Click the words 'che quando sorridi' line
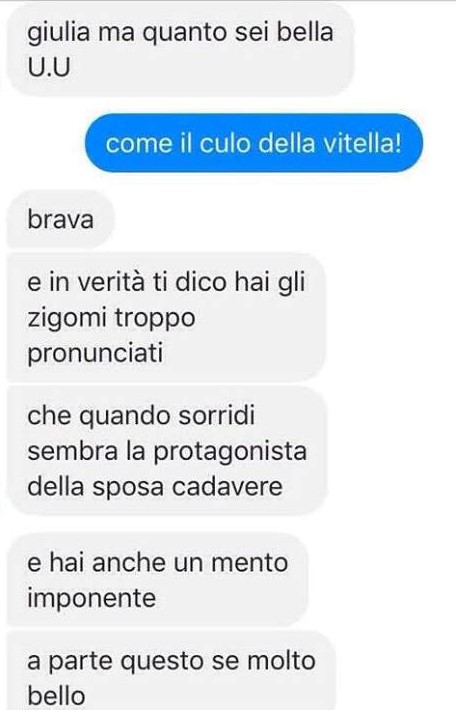The height and width of the screenshot is (710, 456). [141, 417]
